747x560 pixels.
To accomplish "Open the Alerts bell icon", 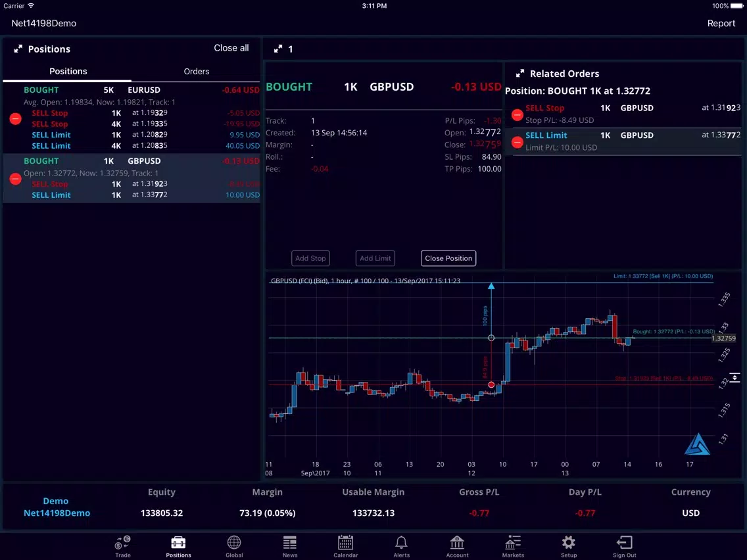I will coord(401,542).
